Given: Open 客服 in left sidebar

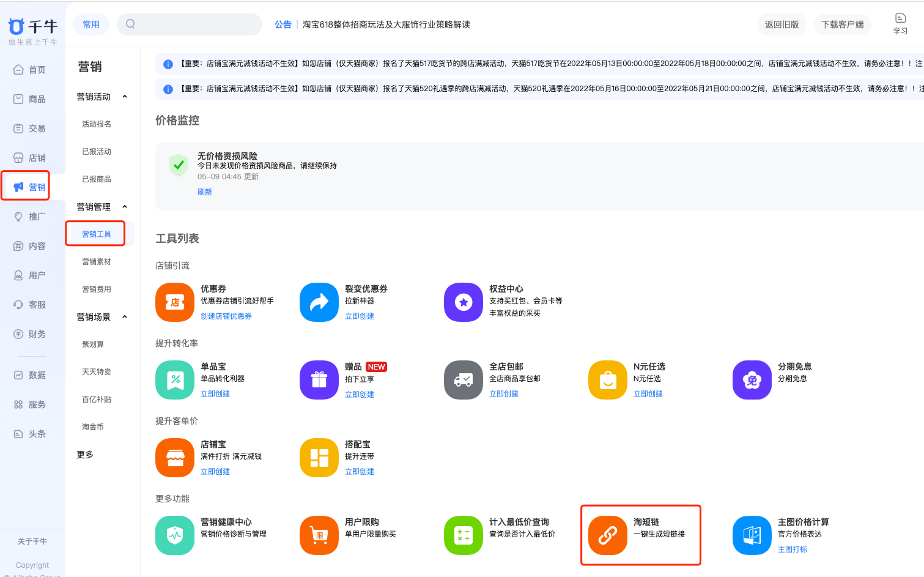Looking at the screenshot, I should point(29,305).
